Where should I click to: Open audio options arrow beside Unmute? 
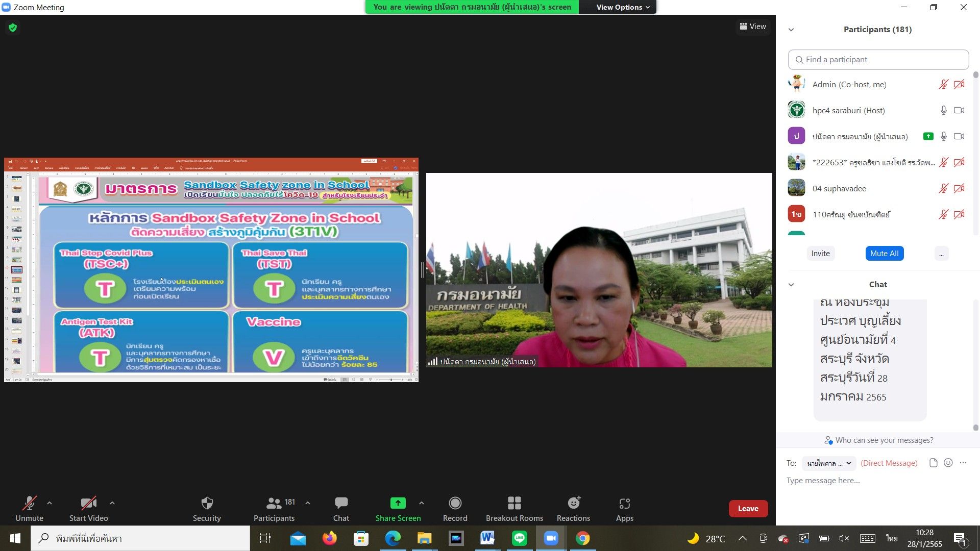pos(50,503)
